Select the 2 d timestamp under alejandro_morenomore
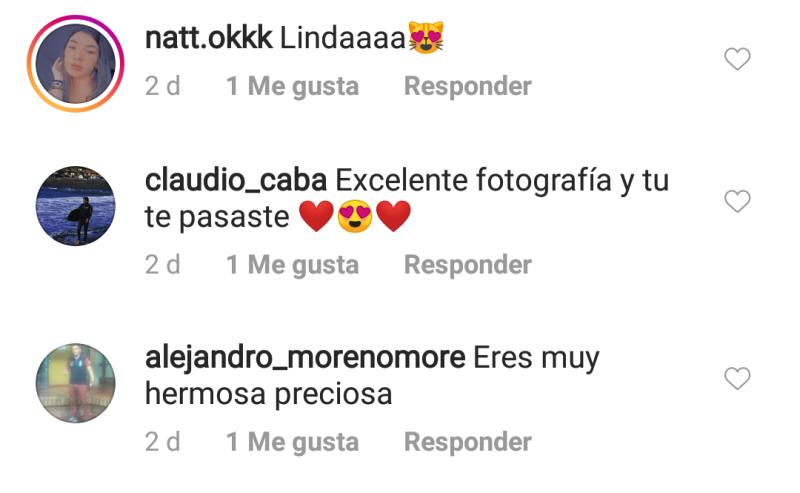The image size is (800, 493). (163, 441)
